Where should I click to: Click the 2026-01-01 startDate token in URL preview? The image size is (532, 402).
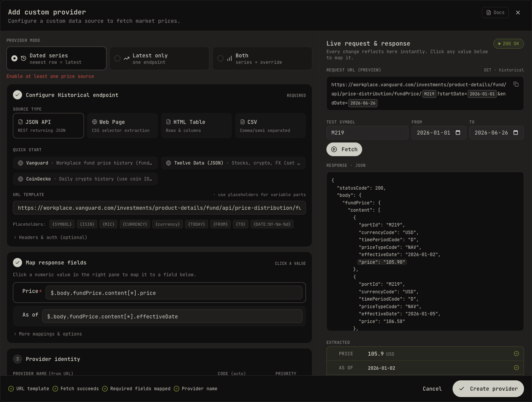coord(482,94)
